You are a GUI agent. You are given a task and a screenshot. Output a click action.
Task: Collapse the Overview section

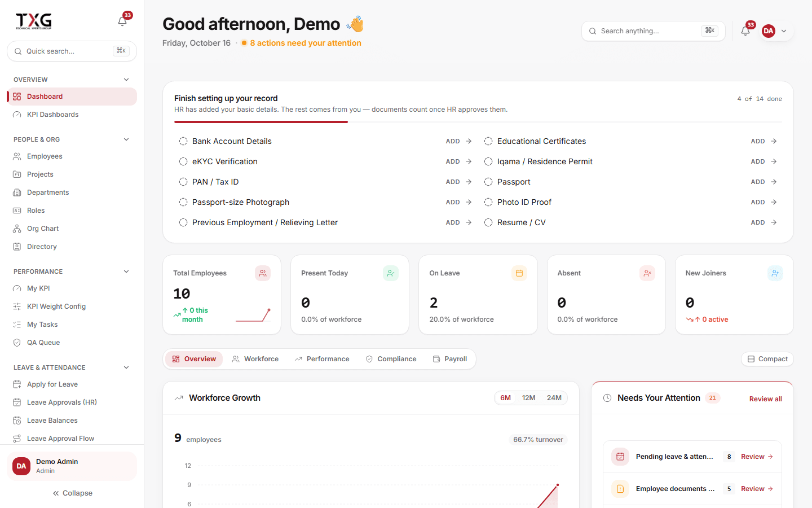click(x=126, y=80)
